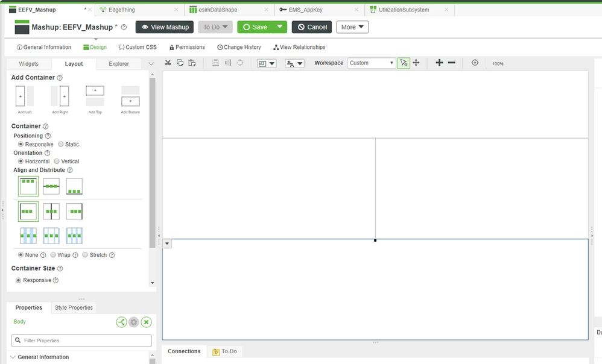The height and width of the screenshot is (364, 602).
Task: Select the pan move tool
Action: [416, 63]
